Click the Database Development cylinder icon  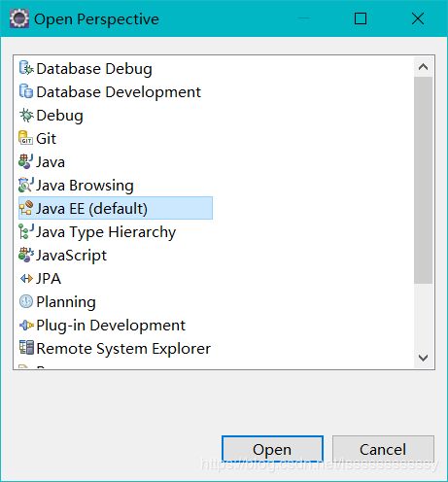pyautogui.click(x=26, y=91)
